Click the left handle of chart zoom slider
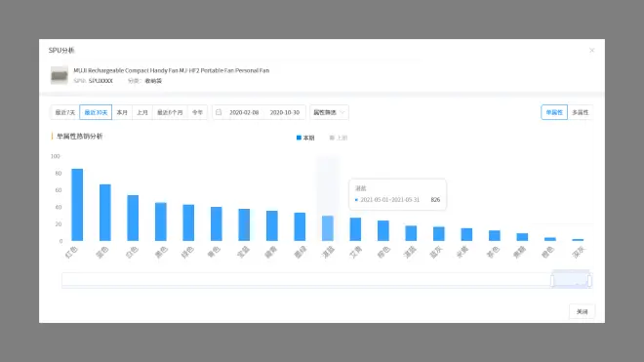 tap(552, 280)
